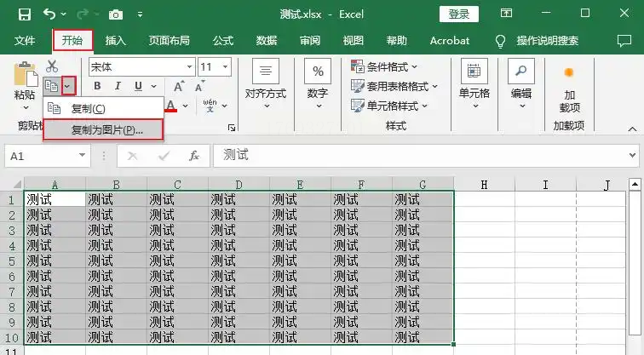The height and width of the screenshot is (355, 644).
Task: Expand the font size 11 dropdown
Action: coord(225,66)
